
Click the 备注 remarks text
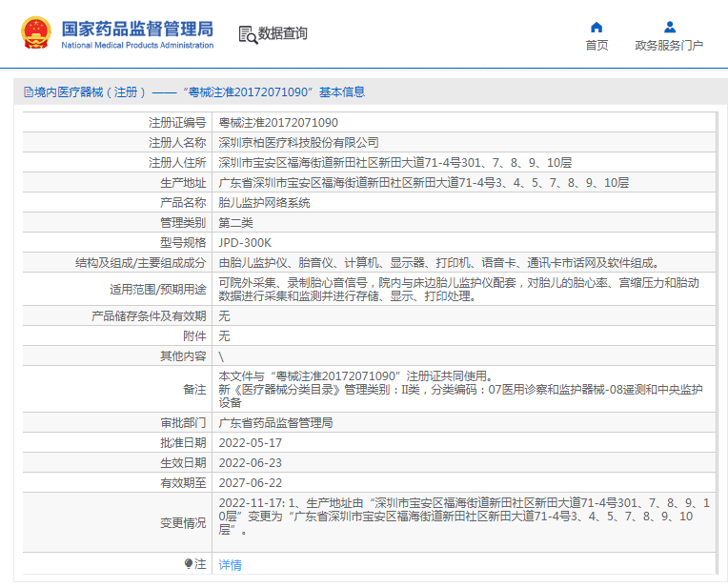pyautogui.click(x=460, y=389)
